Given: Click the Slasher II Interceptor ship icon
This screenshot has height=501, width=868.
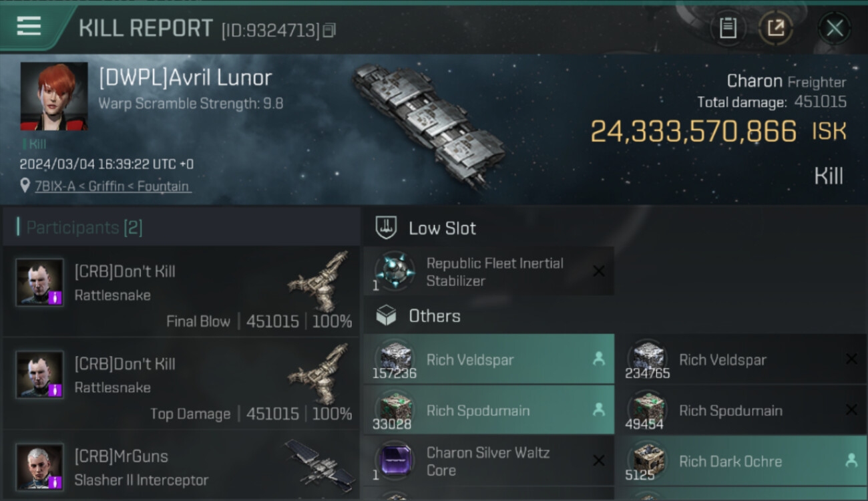Looking at the screenshot, I should (320, 463).
